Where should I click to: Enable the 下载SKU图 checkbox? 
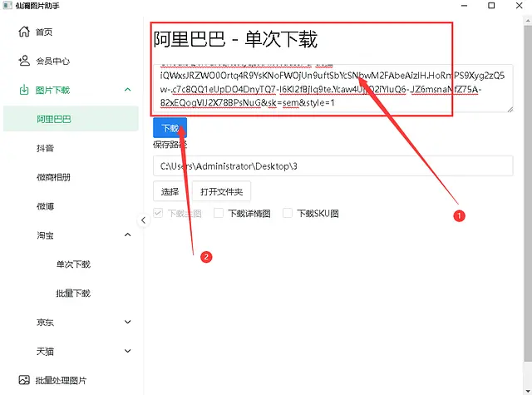(x=288, y=213)
